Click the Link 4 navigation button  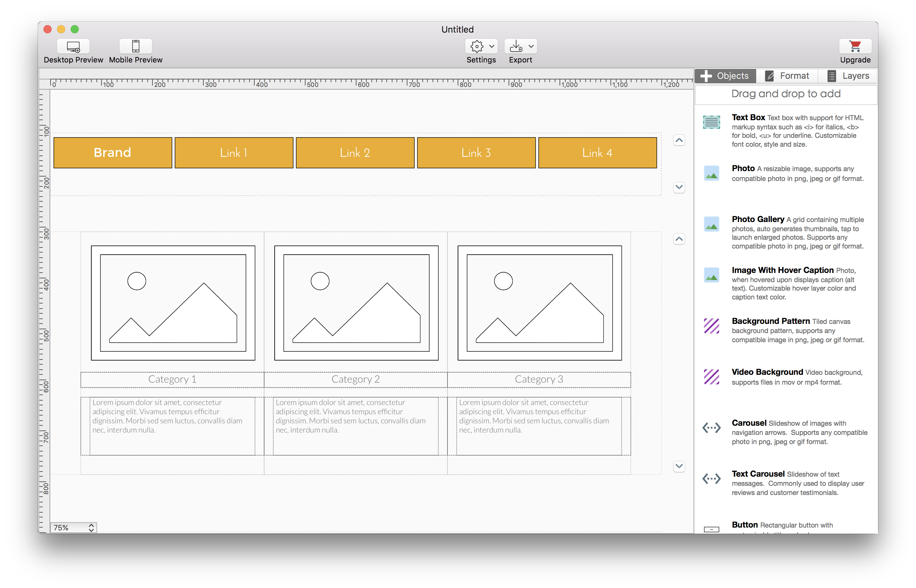[598, 153]
